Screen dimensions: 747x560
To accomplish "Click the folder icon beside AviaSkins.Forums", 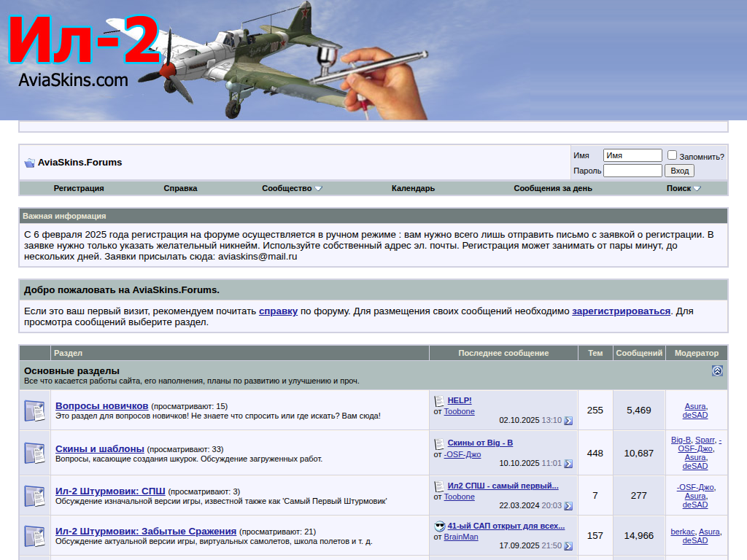I will pyautogui.click(x=29, y=163).
